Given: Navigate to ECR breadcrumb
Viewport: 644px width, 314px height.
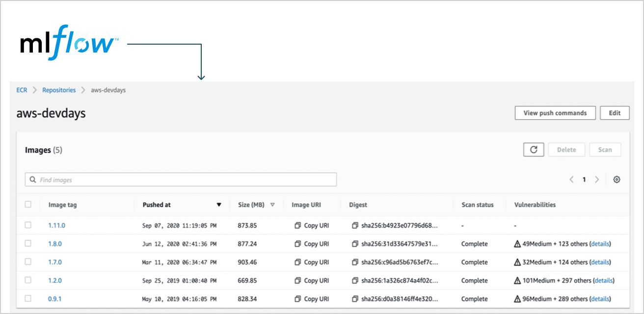Looking at the screenshot, I should click(x=22, y=90).
